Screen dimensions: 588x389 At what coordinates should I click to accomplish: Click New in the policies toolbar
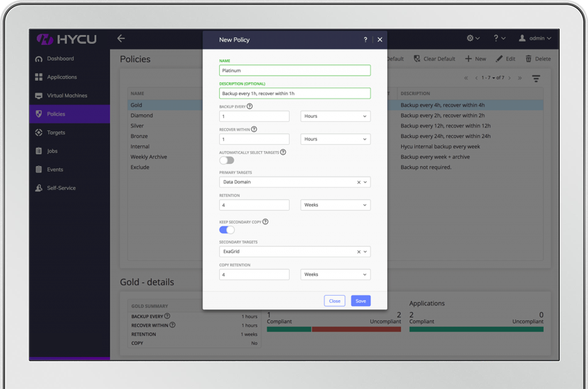[x=475, y=59]
